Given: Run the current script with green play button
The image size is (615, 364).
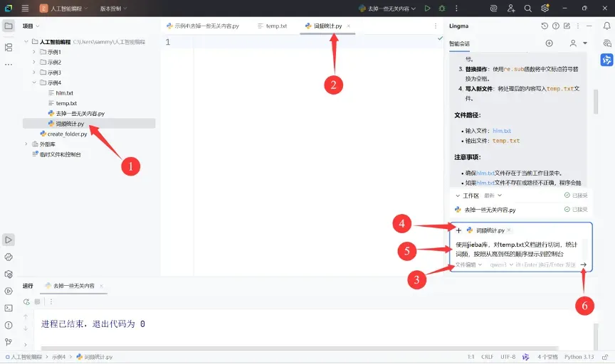Looking at the screenshot, I should 428,9.
